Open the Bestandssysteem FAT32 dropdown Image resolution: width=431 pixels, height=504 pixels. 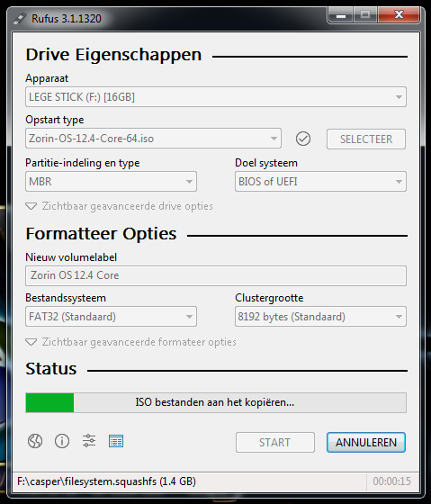click(111, 317)
